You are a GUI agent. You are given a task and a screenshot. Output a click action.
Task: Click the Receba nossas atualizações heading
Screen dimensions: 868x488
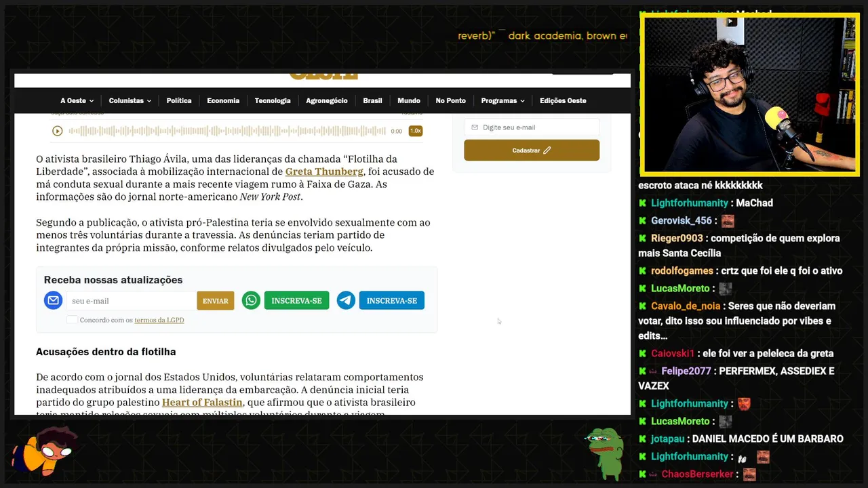(113, 280)
